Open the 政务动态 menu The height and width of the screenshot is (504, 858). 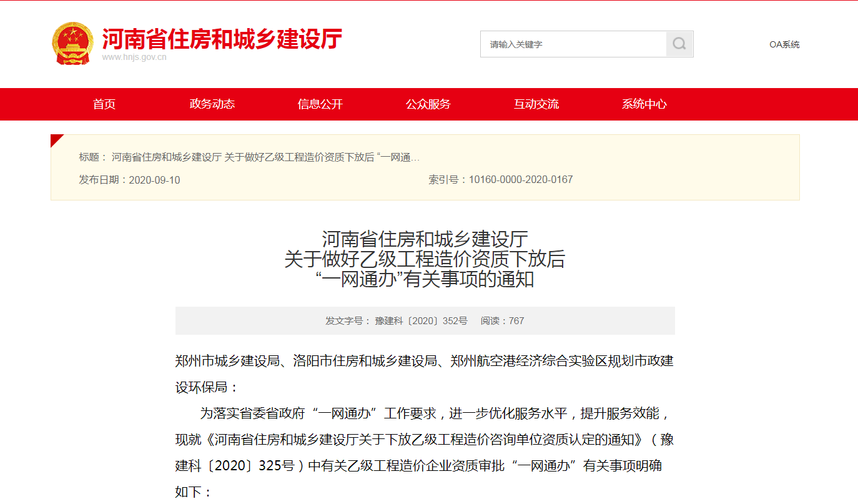pyautogui.click(x=212, y=104)
